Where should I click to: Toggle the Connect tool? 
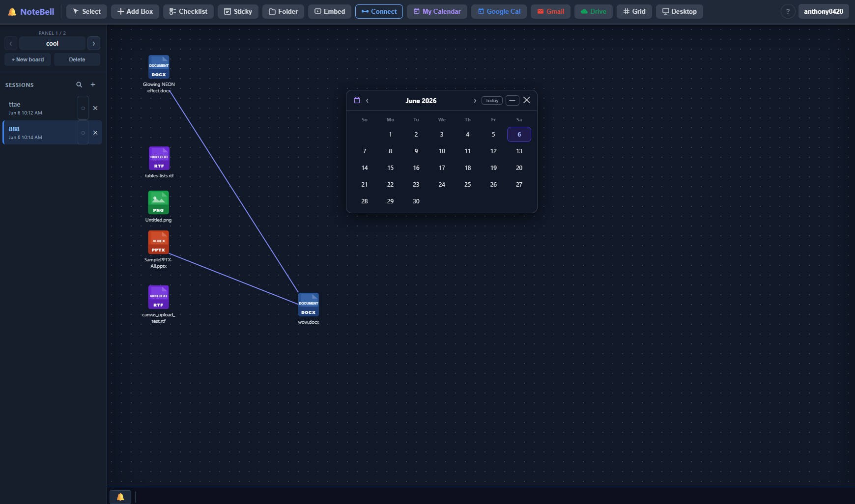tap(379, 11)
